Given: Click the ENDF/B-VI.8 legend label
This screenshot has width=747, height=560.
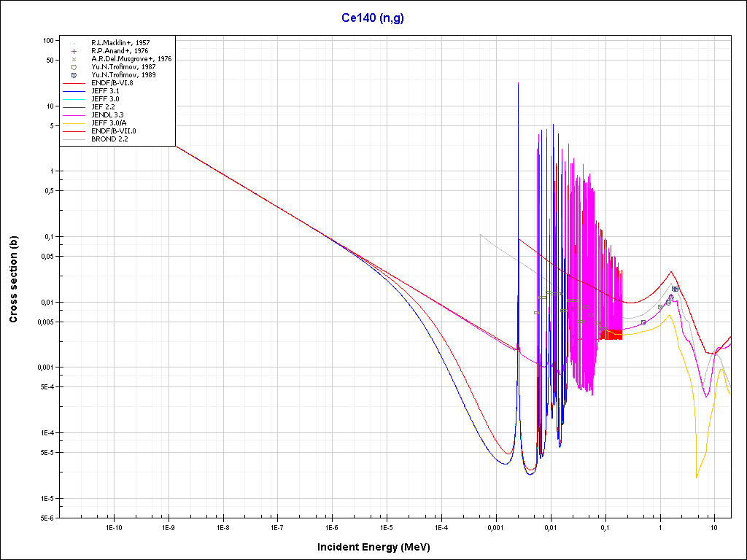Looking at the screenshot, I should [x=112, y=83].
